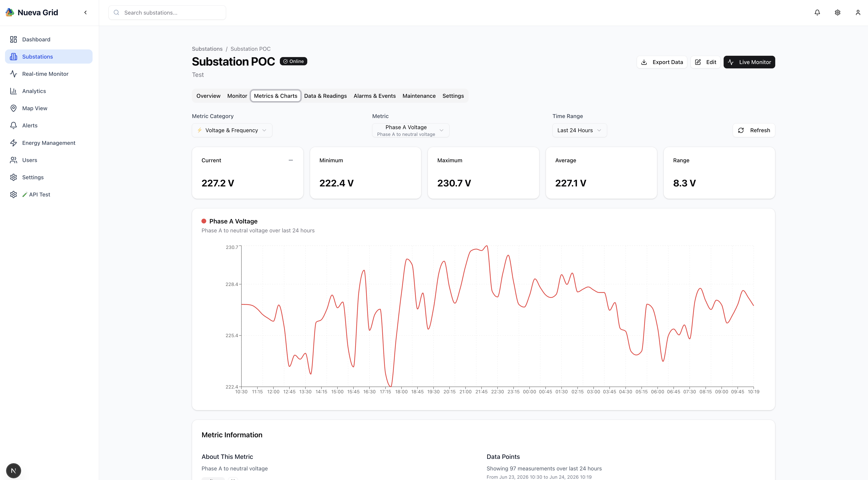Open Map View in the sidebar
Viewport: 868px width, 480px height.
tap(49, 108)
